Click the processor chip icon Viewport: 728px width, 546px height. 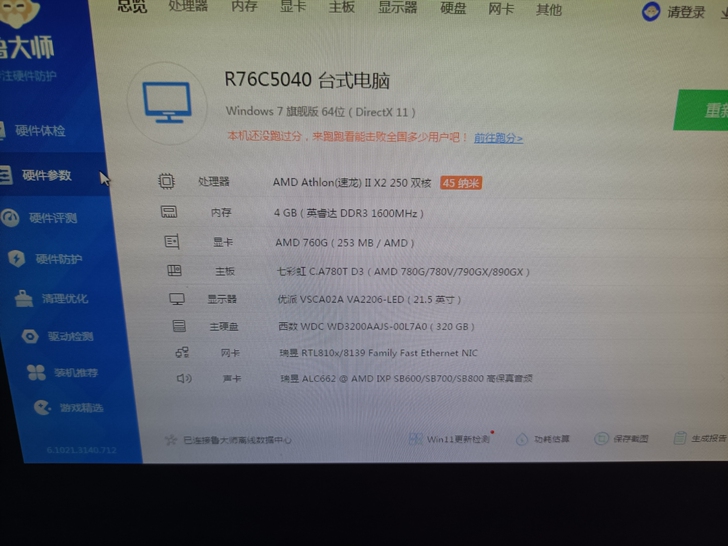(x=167, y=181)
